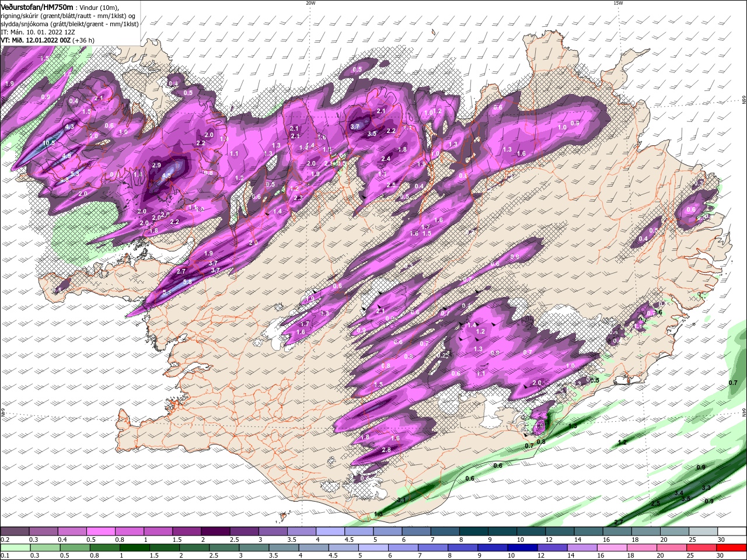Click the 'IT: Mán. 10. 01. 2022 12Z' line
Screen dimensions: 747x560
37,32
